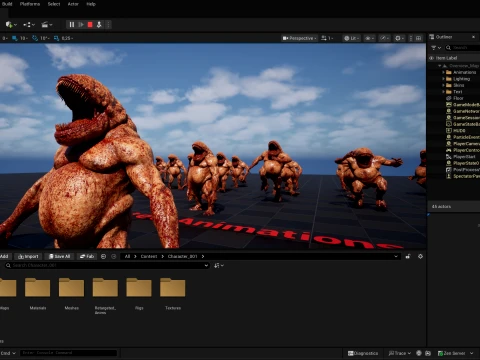480x360 pixels.
Task: Open Content Browser settings gear icon
Action: pyautogui.click(x=420, y=256)
